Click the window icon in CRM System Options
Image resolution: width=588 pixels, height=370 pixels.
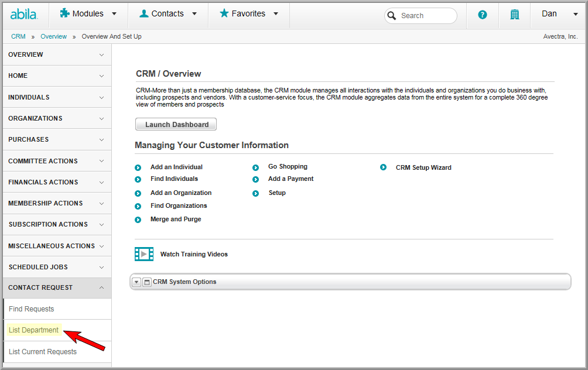[148, 282]
